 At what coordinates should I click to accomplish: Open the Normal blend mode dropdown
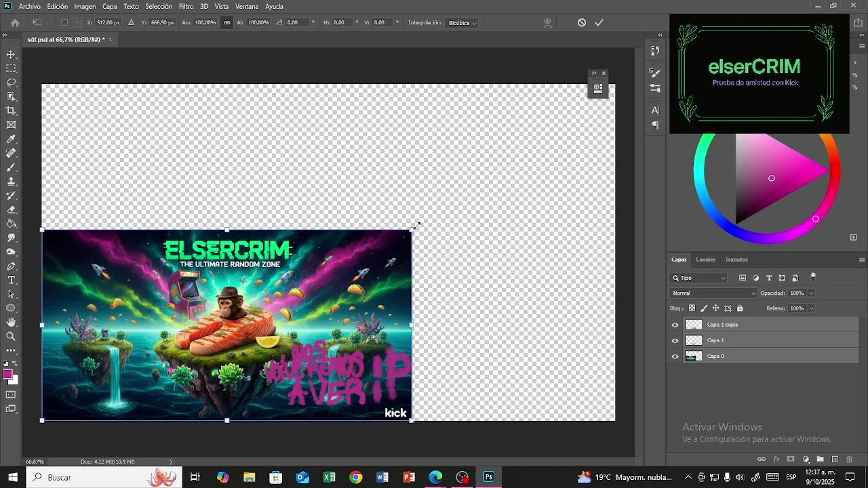click(x=713, y=293)
